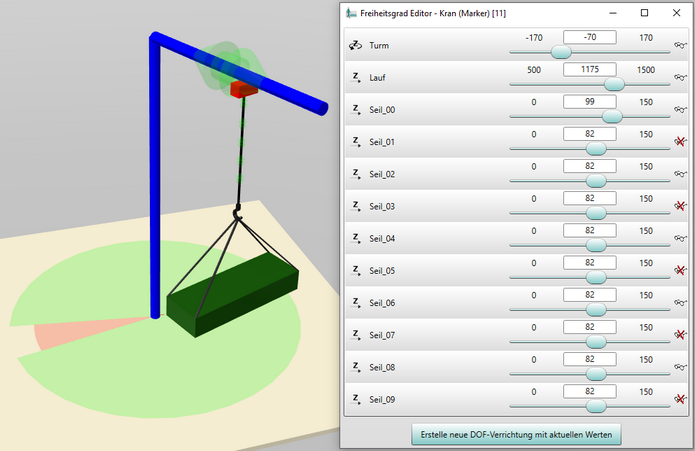Toggle the crossed-out glasses icon on Seil_07
This screenshot has height=451, width=695.
click(680, 335)
